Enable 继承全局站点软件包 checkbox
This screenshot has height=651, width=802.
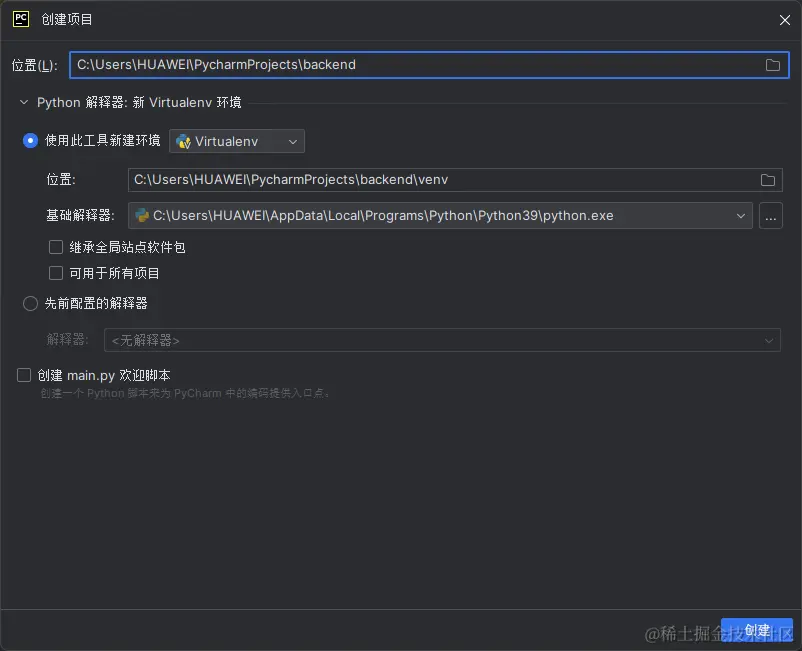click(x=56, y=248)
